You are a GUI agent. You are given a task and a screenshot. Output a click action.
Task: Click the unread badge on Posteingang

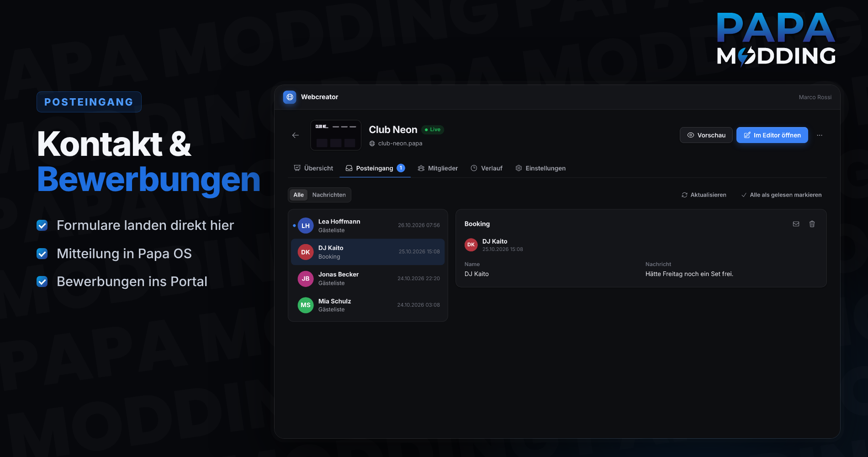pos(401,168)
